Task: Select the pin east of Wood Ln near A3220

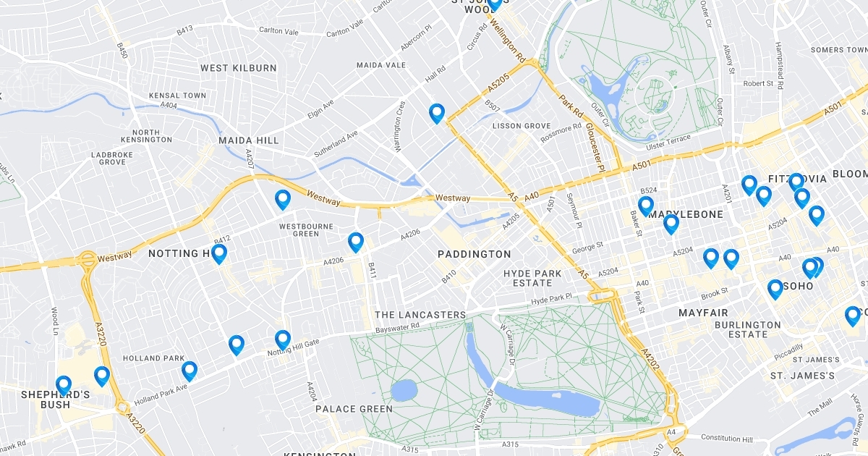Action: click(102, 376)
